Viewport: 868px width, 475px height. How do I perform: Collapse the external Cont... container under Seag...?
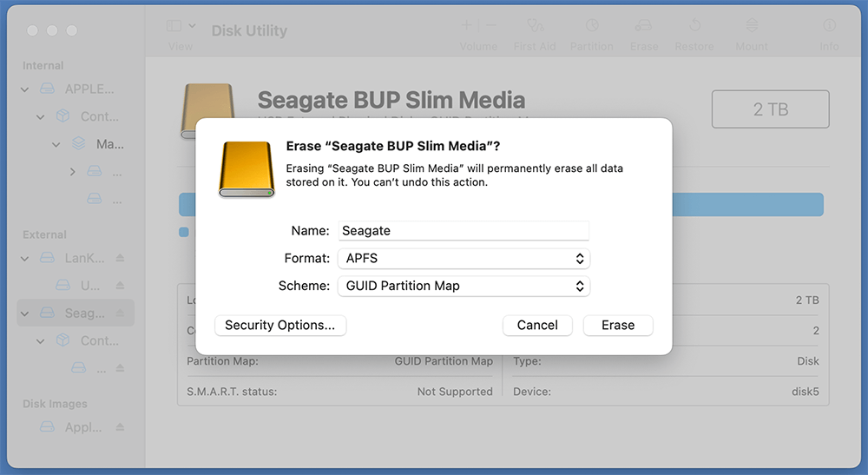[x=41, y=341]
